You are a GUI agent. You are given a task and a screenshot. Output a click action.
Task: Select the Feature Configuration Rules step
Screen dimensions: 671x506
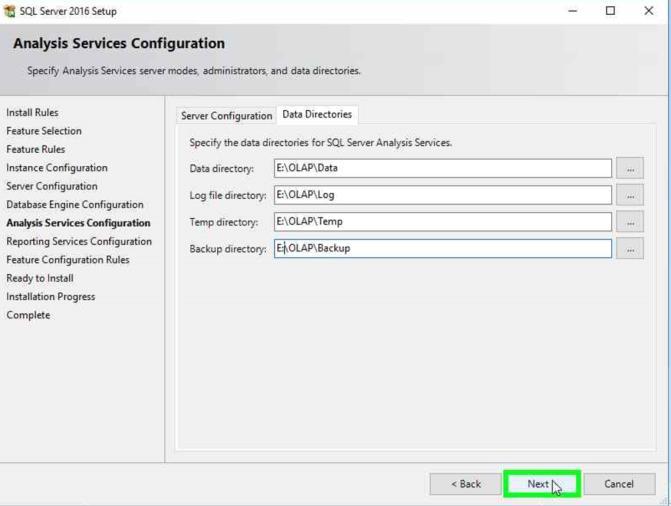click(68, 260)
